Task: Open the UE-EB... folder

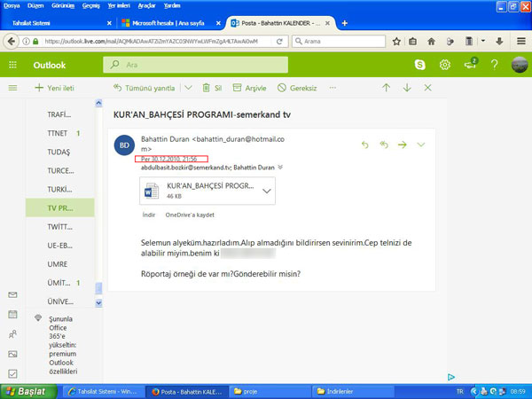Action: point(59,246)
